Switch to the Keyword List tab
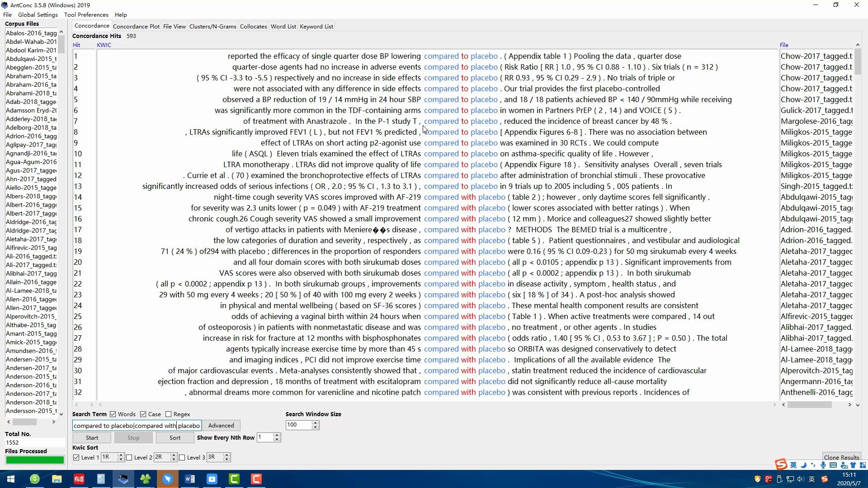The width and height of the screenshot is (868, 488). [316, 27]
